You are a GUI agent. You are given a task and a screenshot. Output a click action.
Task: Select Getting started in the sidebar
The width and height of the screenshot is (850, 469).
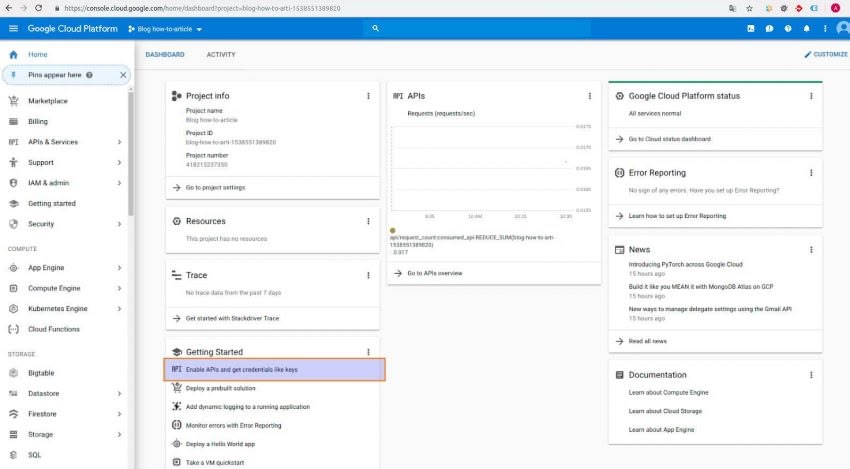[x=51, y=204]
